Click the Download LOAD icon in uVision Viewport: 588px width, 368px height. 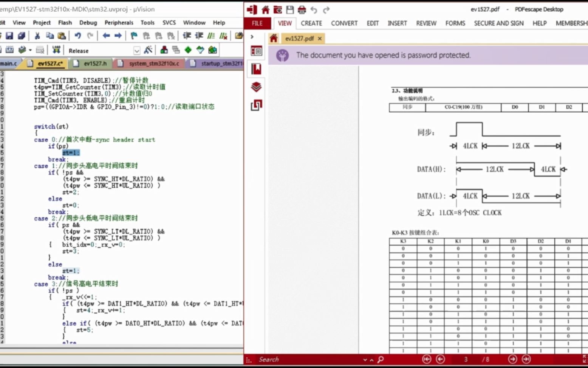pos(56,50)
